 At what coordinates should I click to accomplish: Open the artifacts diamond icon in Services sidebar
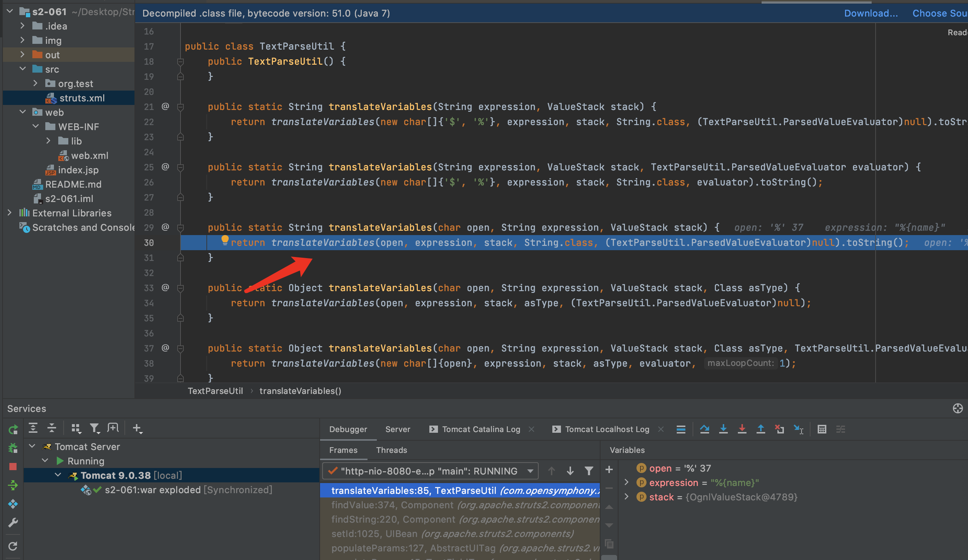point(13,504)
